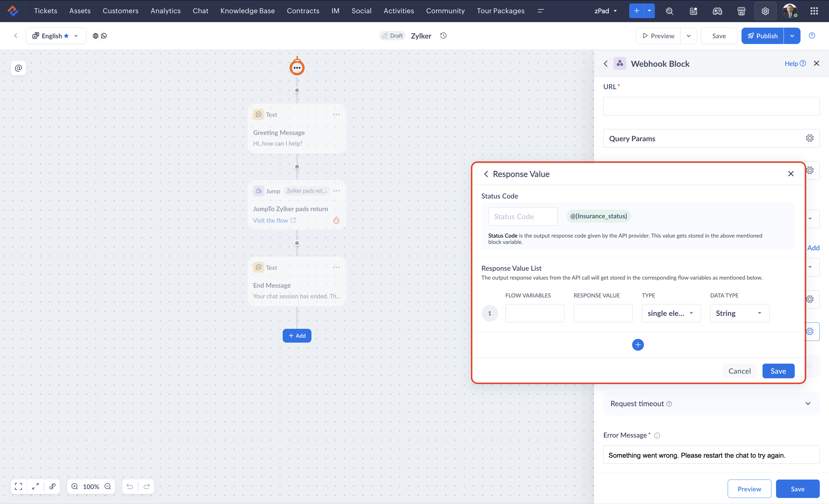Viewport: 829px width, 504px height.
Task: Close the Webhook Block panel
Action: point(817,63)
